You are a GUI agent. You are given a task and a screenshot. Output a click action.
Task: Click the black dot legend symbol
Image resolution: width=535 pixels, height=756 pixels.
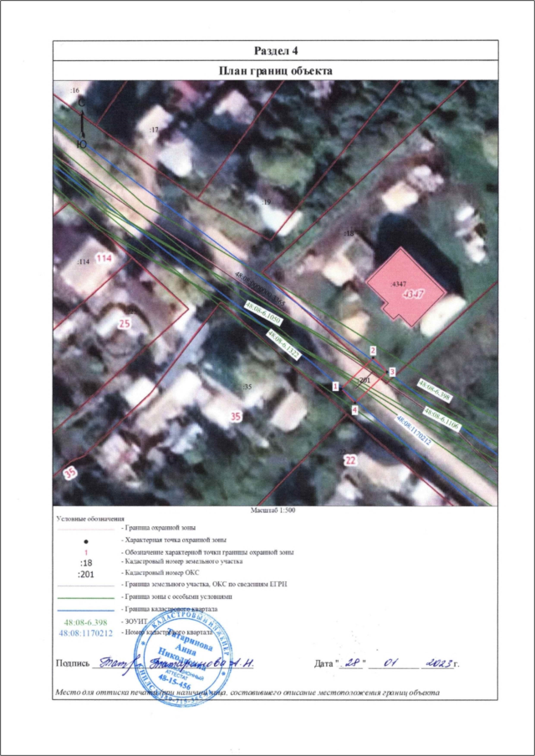point(87,540)
